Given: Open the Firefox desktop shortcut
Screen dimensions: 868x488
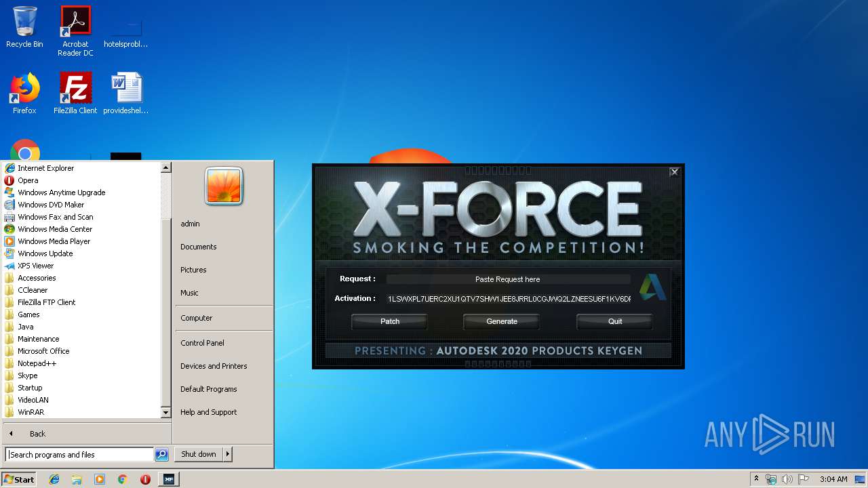Looking at the screenshot, I should pyautogui.click(x=24, y=93).
